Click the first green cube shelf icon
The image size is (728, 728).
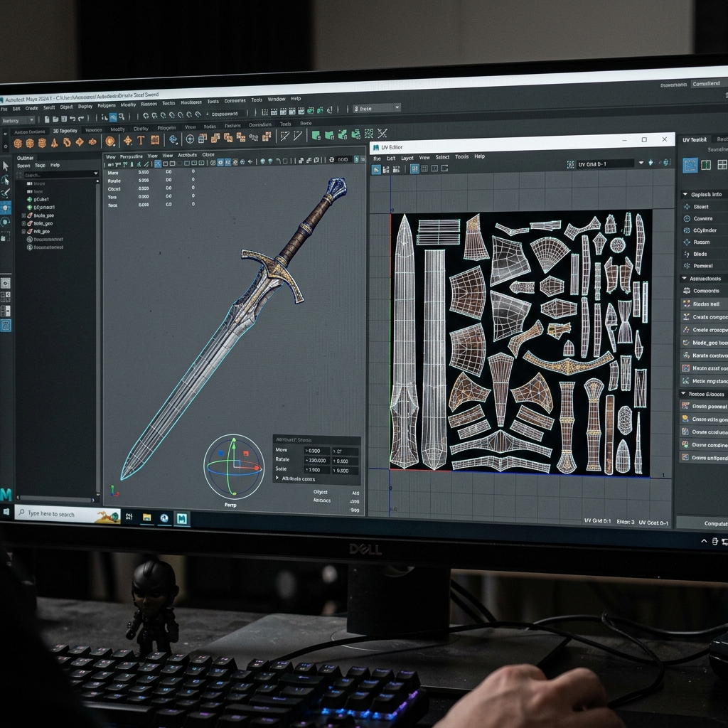(x=316, y=135)
